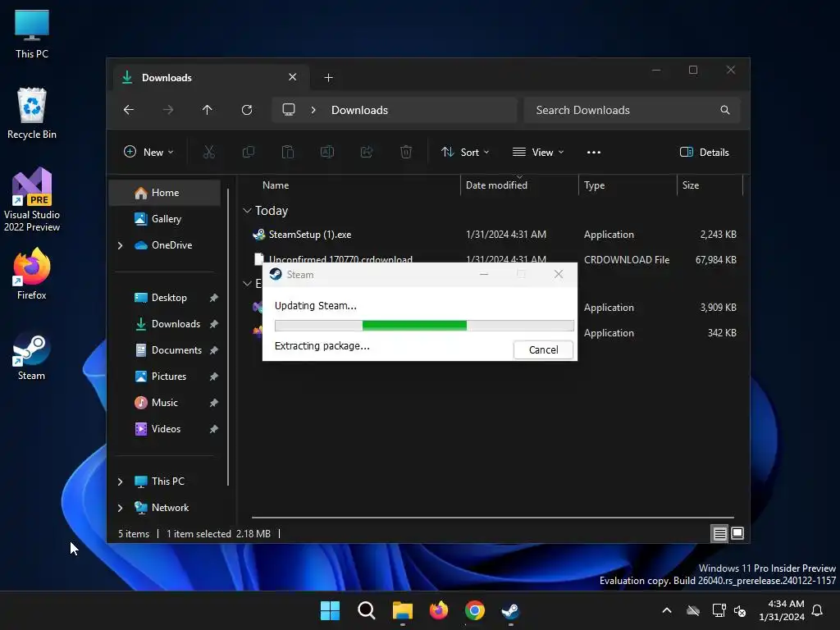Click the taskbar clock showing 4:34 AM
840x630 pixels.
[x=782, y=610]
